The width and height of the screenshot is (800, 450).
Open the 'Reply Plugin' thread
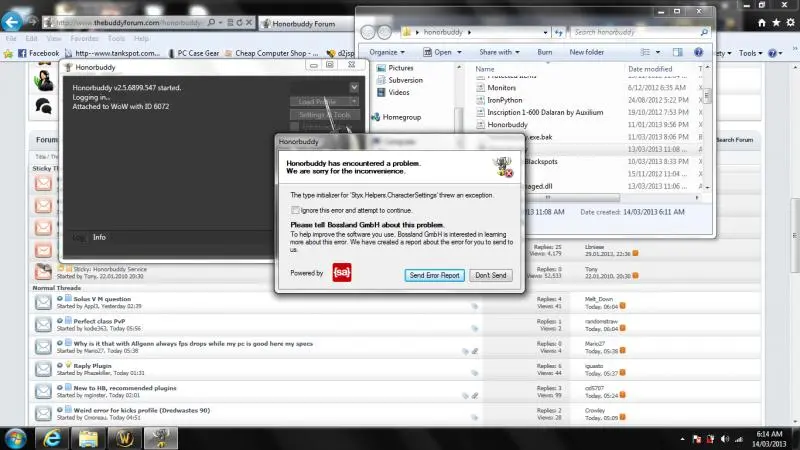pyautogui.click(x=92, y=366)
